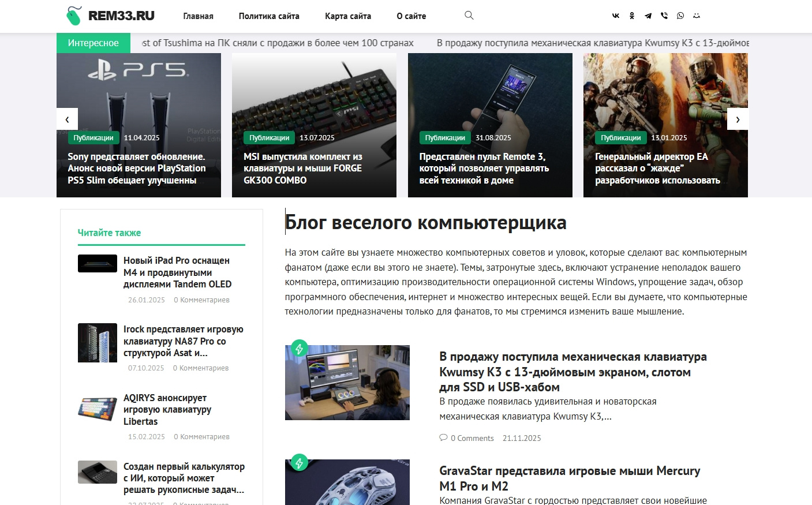This screenshot has height=505, width=812.
Task: Open sidebar article Новый iPad Pro оснащен M4
Action: [x=177, y=272]
